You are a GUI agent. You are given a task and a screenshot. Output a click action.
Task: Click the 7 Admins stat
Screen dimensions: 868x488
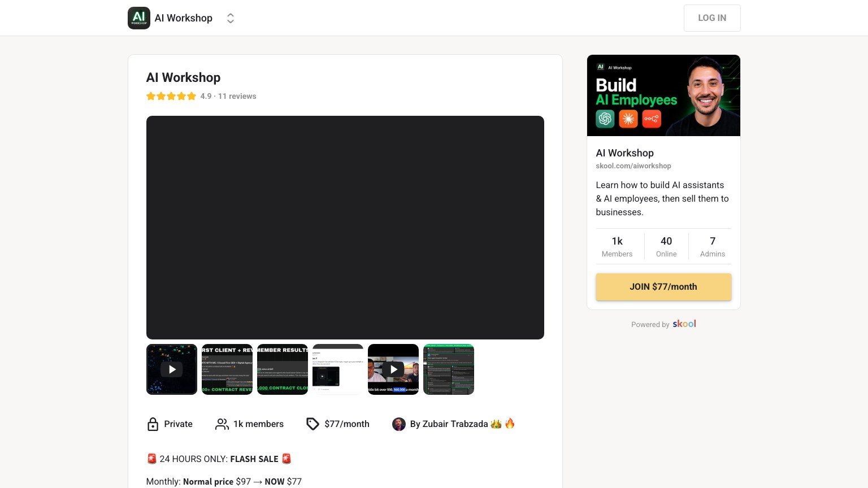(x=713, y=246)
